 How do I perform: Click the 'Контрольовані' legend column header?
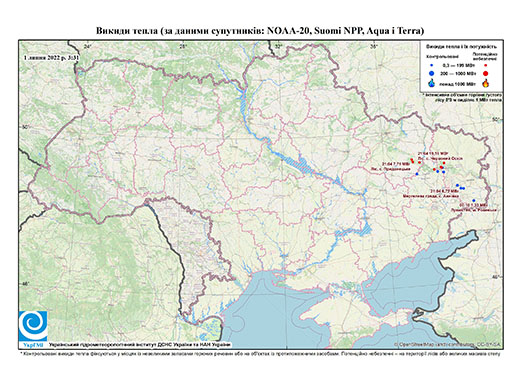point(442,57)
